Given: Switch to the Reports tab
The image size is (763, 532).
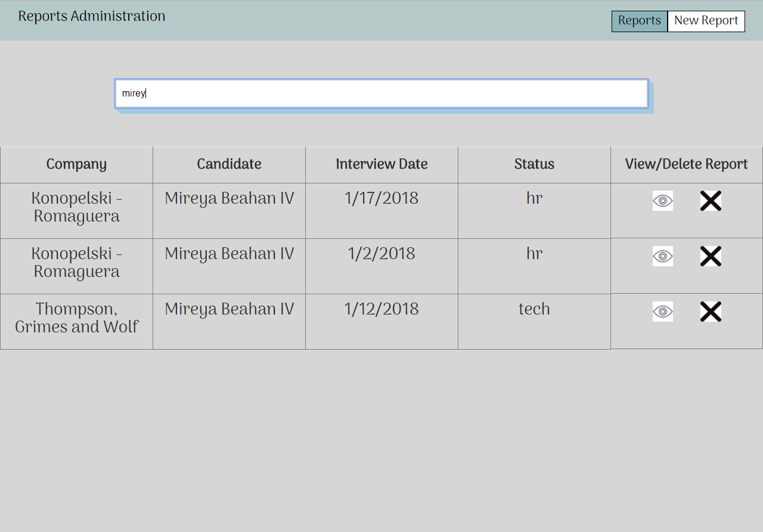Looking at the screenshot, I should click(639, 21).
